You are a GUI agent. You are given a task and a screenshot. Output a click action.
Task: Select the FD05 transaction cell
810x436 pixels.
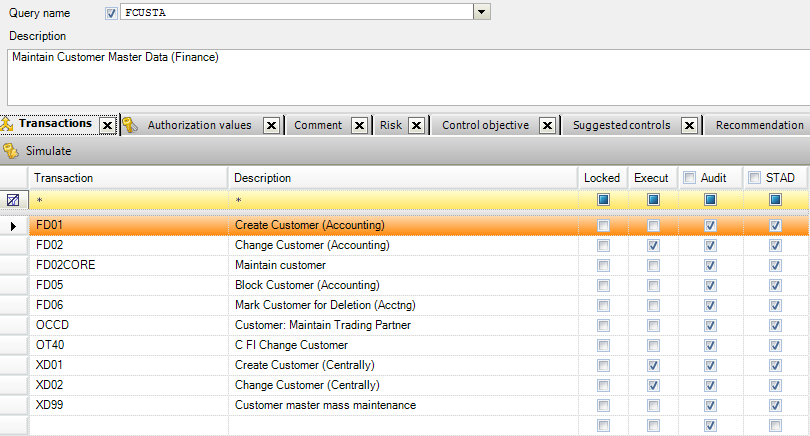(128, 286)
